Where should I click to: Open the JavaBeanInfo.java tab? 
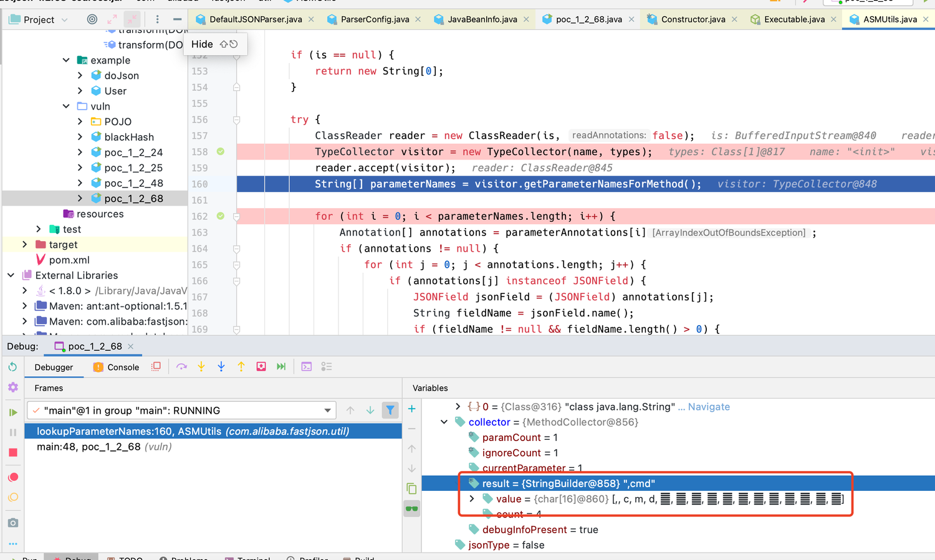(482, 19)
